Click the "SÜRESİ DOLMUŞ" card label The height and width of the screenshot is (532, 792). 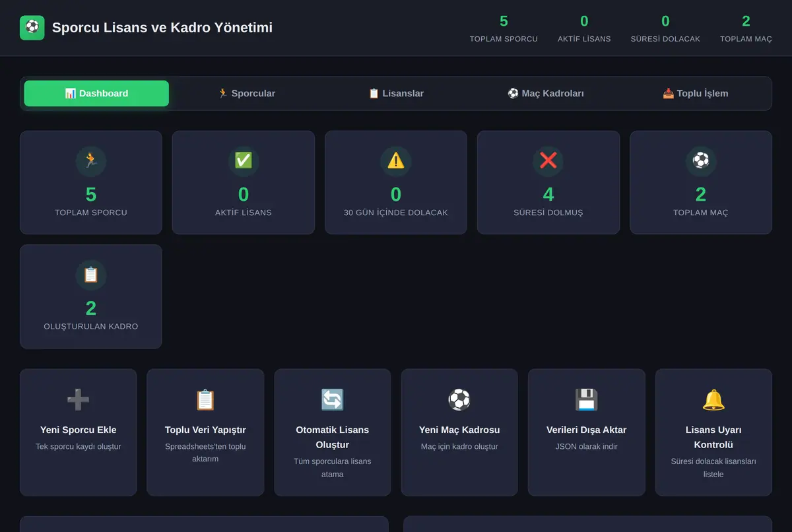(548, 213)
